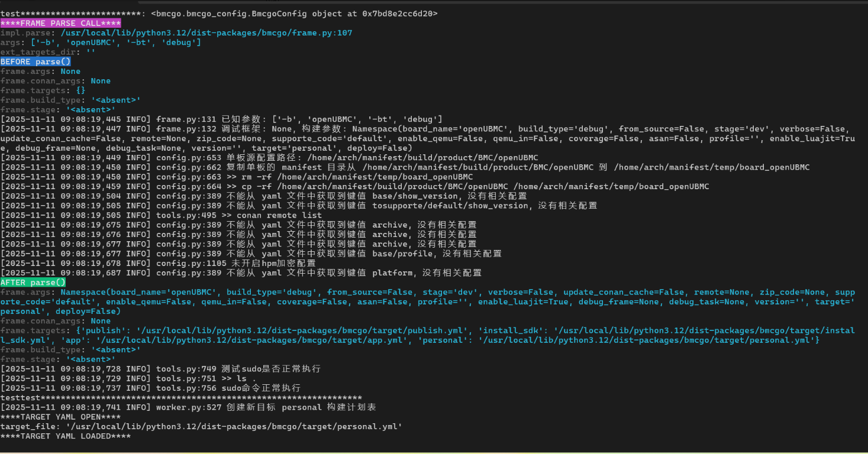Click the ext_targets_dir line
This screenshot has width=868, height=454.
pos(47,52)
